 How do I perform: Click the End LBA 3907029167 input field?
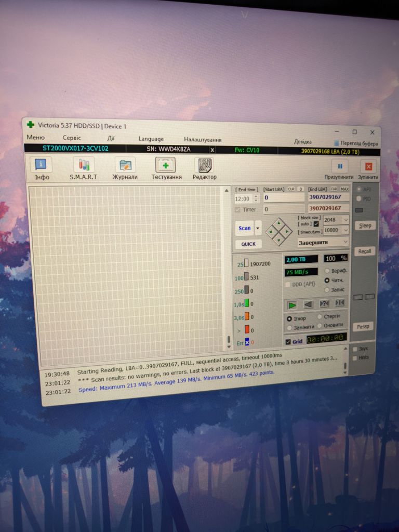click(328, 197)
